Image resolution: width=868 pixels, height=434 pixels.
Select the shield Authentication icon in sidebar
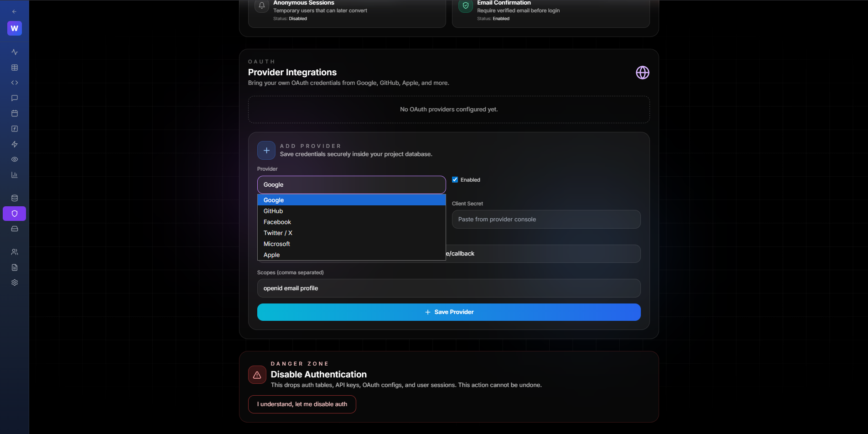pyautogui.click(x=14, y=213)
